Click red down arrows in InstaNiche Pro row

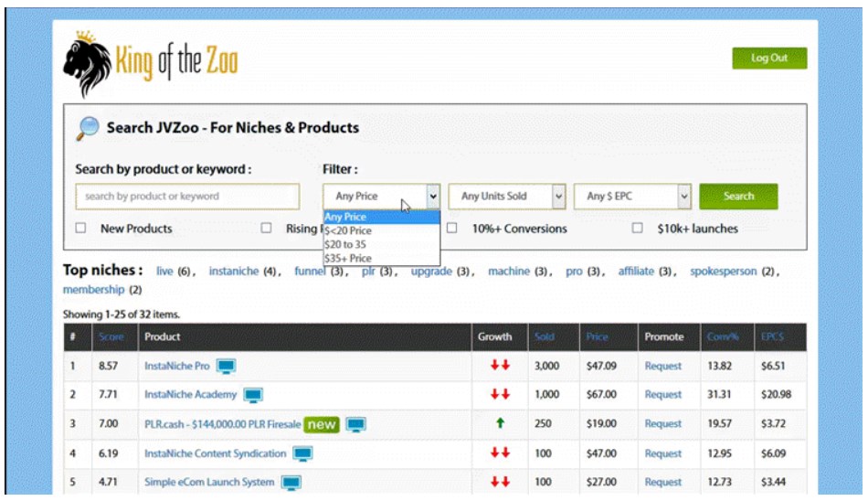[500, 365]
